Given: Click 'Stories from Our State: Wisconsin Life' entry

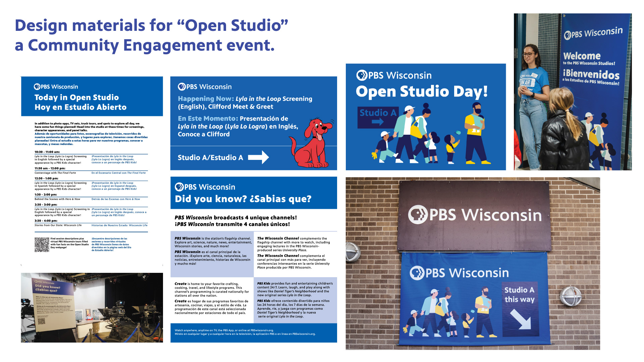Looking at the screenshot, I should [x=58, y=225].
